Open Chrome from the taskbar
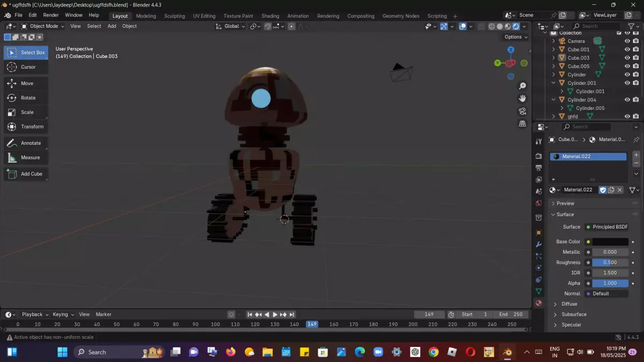 tap(434, 352)
